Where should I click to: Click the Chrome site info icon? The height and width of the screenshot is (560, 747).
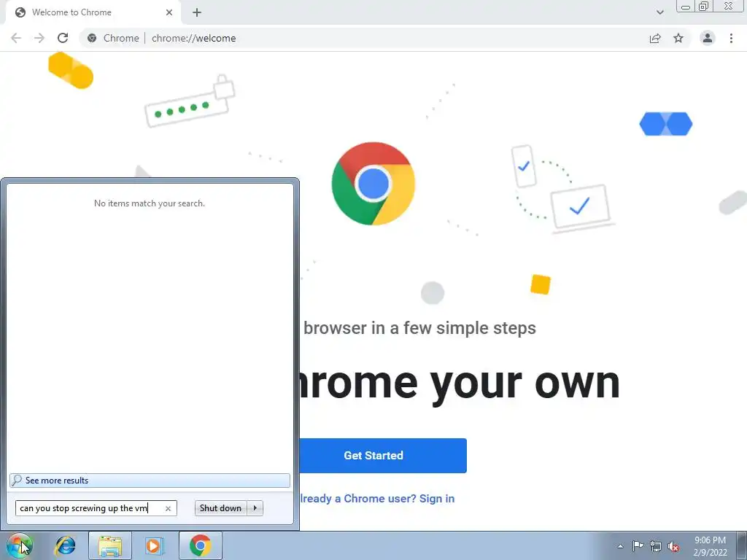(x=92, y=38)
